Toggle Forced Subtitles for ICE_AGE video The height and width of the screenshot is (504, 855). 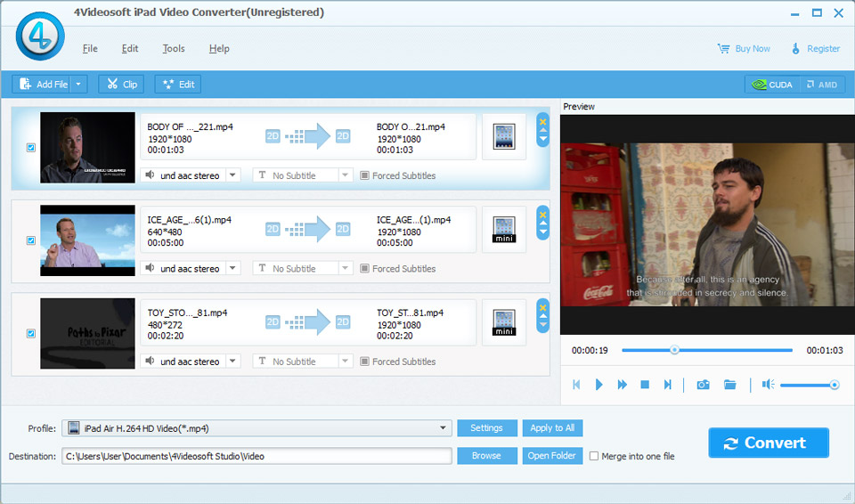click(364, 268)
